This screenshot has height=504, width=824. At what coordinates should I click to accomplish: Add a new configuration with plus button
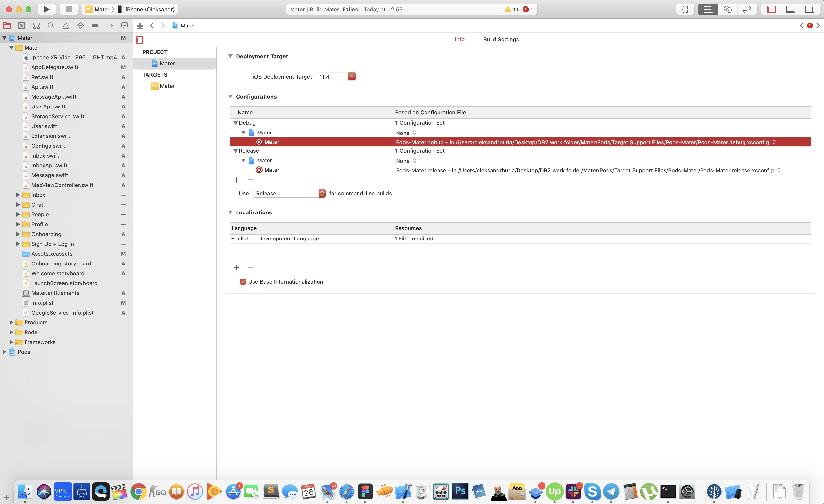pos(236,180)
